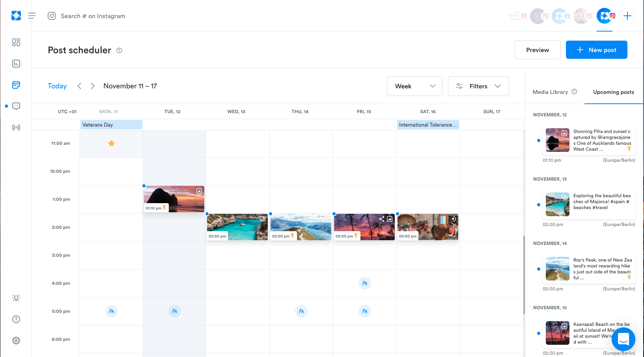Click the International Tolerance event label
This screenshot has width=644, height=357.
(x=428, y=125)
